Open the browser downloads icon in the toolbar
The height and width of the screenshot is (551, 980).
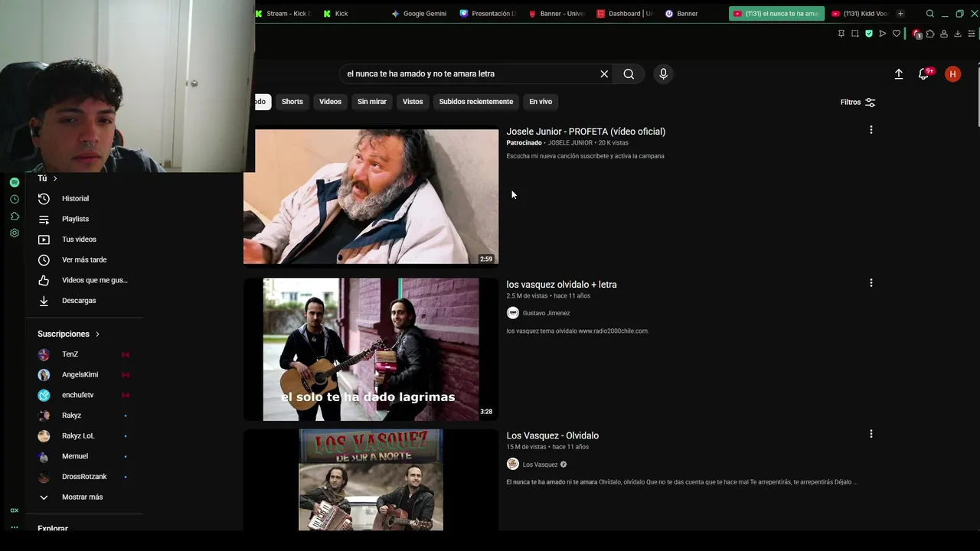[957, 34]
